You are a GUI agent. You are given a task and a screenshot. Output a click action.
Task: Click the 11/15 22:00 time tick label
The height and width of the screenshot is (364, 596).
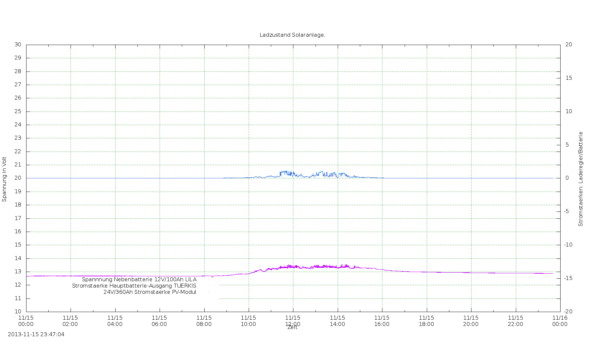pyautogui.click(x=516, y=321)
